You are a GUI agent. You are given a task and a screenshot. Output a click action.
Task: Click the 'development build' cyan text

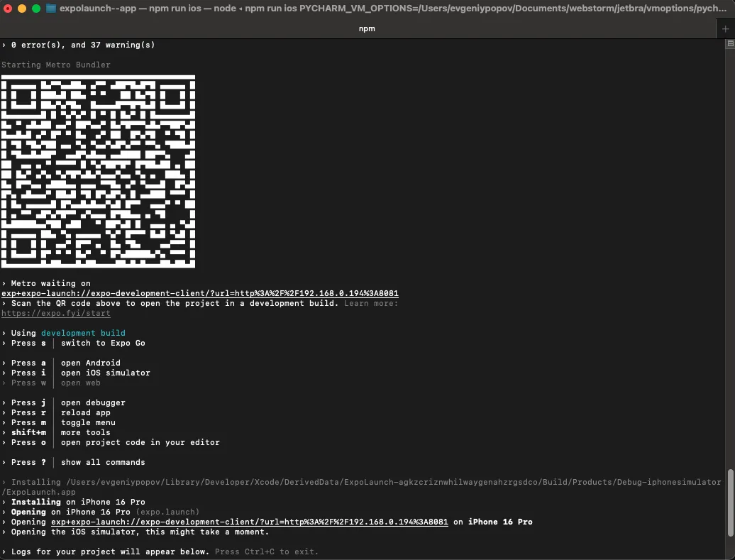[x=83, y=333]
